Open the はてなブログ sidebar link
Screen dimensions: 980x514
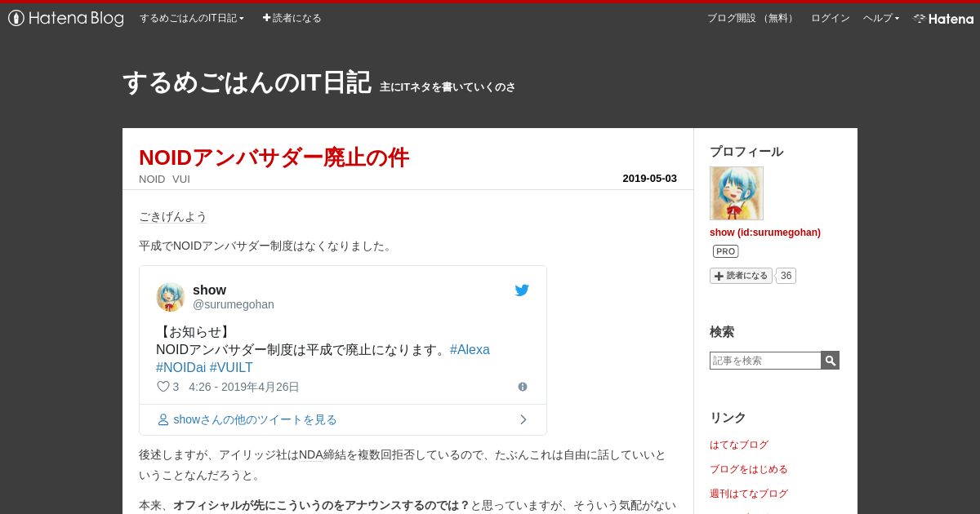click(739, 445)
